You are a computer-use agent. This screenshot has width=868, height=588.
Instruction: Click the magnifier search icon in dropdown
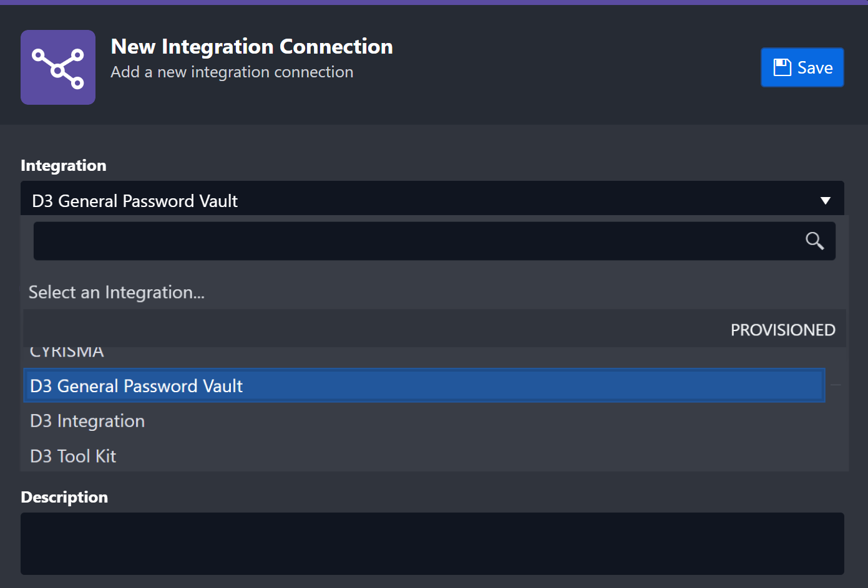click(814, 241)
